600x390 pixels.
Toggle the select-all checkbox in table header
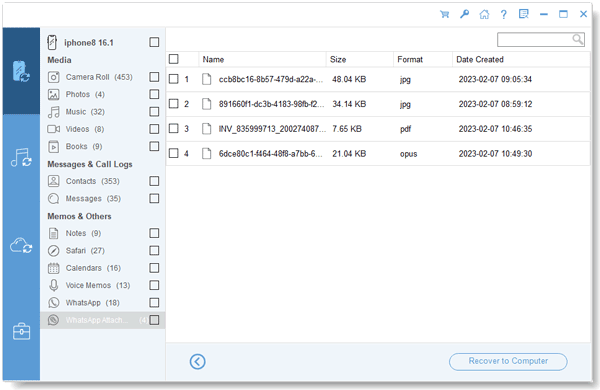tap(174, 59)
